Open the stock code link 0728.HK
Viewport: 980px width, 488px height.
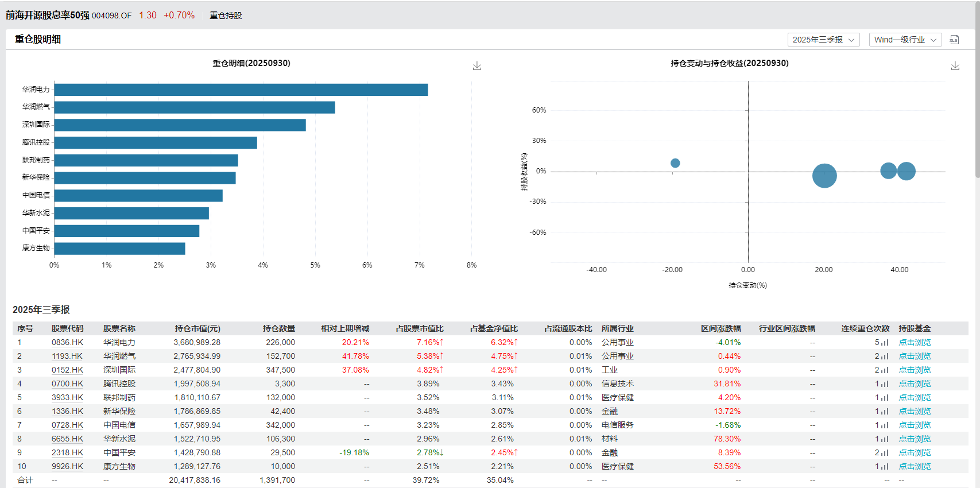point(67,425)
